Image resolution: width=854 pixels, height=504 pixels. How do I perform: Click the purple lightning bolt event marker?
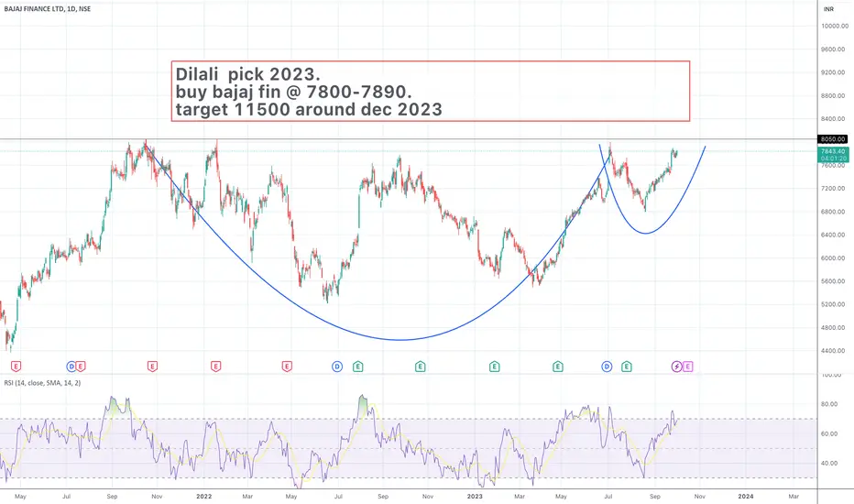pos(676,367)
